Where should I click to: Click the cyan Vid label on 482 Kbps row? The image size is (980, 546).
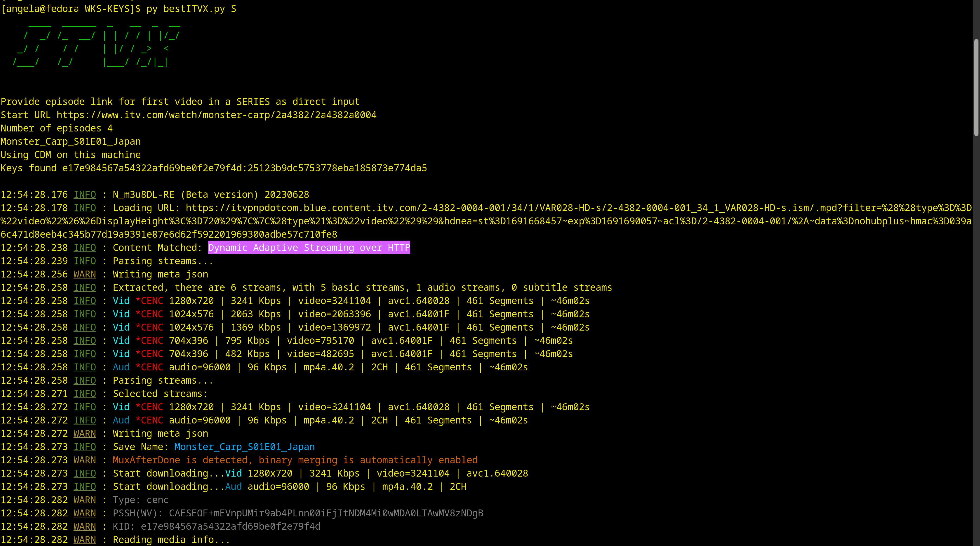(x=121, y=354)
